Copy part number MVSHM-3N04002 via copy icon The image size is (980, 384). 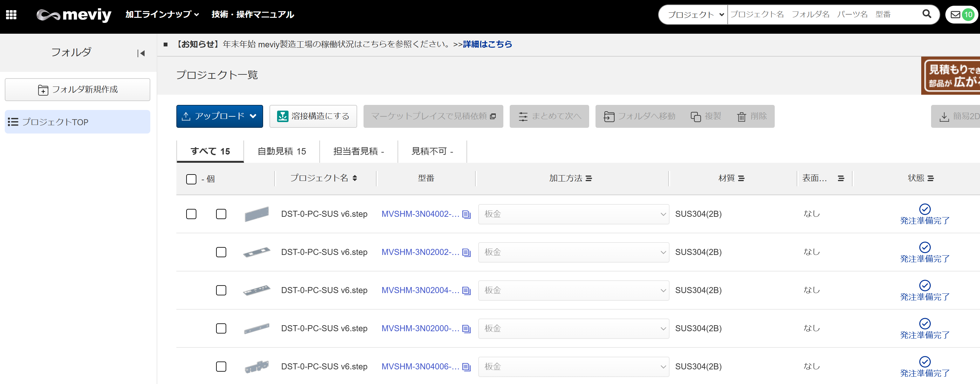tap(466, 214)
